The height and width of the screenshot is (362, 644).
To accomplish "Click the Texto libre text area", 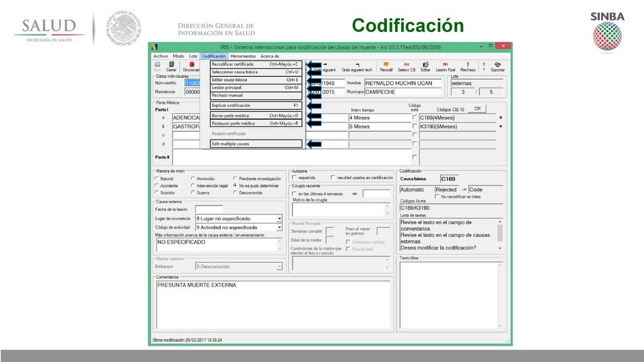I will (451, 295).
